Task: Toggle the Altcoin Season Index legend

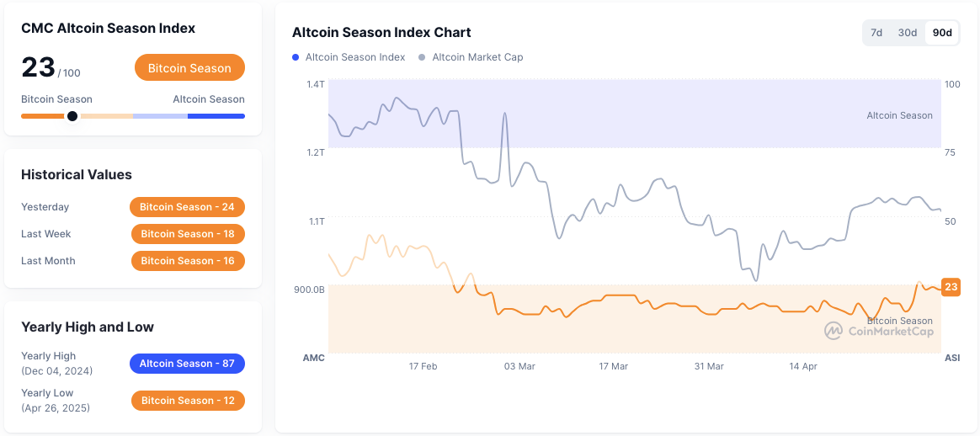Action: click(354, 57)
